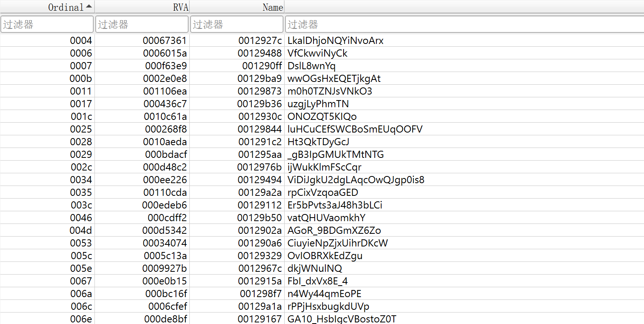Click the filter box under RVA

[x=142, y=25]
